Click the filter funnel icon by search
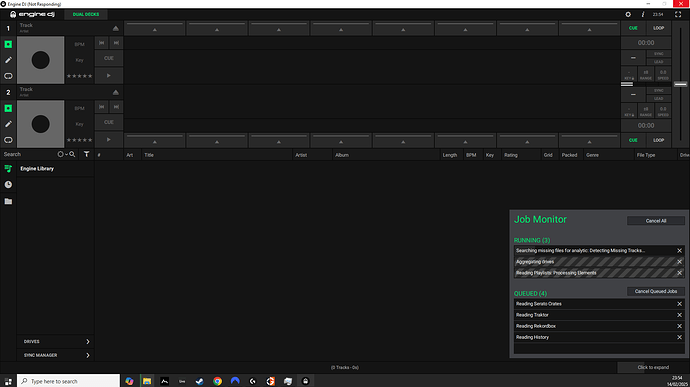 tap(86, 154)
